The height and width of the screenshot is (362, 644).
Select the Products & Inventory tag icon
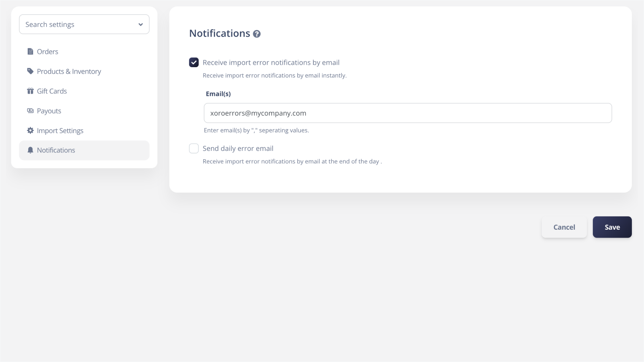coord(30,71)
